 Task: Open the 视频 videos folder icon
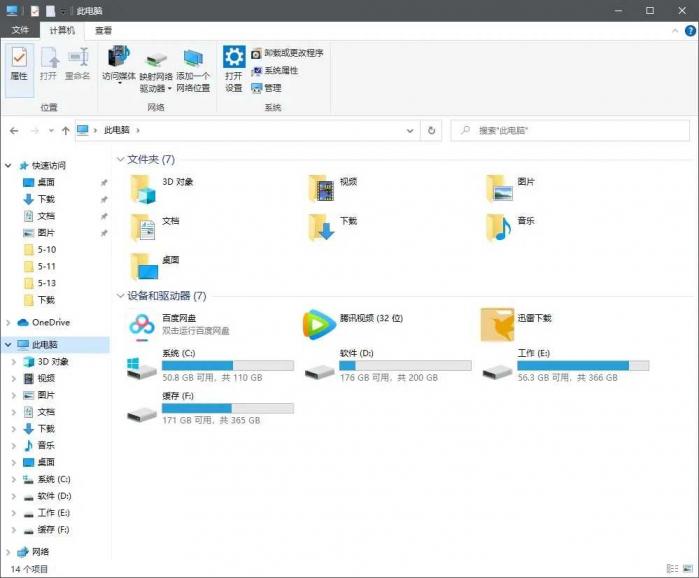click(321, 189)
